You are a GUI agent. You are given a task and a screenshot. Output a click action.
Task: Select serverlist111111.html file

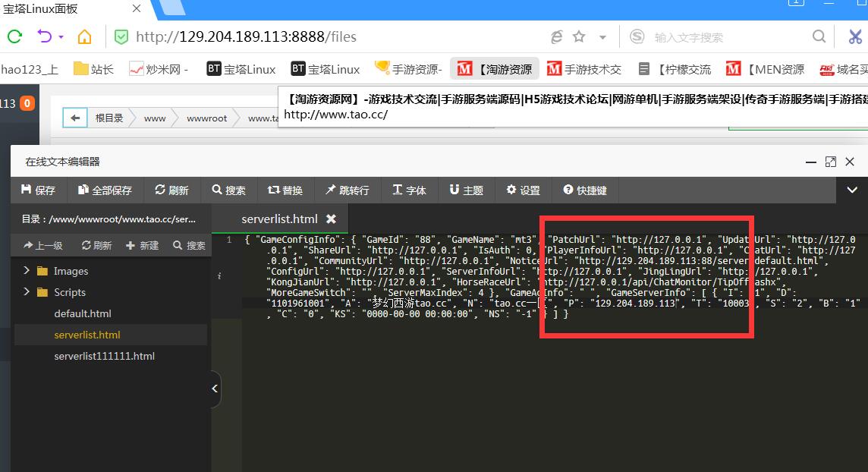104,356
